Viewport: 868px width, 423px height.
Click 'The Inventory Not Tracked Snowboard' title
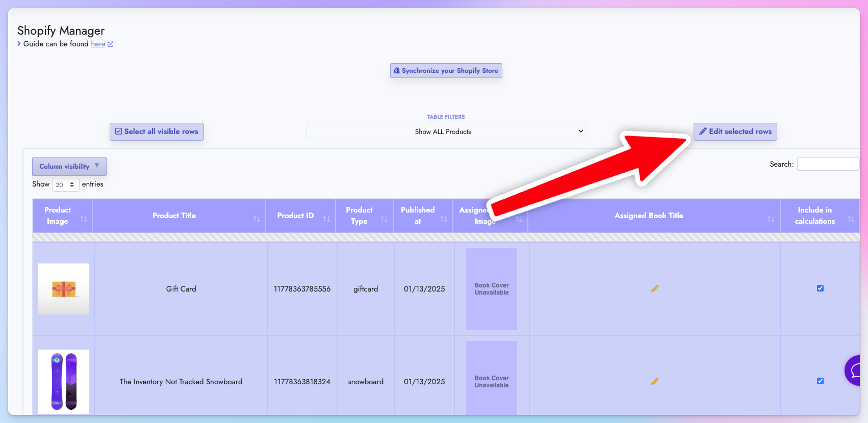pyautogui.click(x=181, y=382)
